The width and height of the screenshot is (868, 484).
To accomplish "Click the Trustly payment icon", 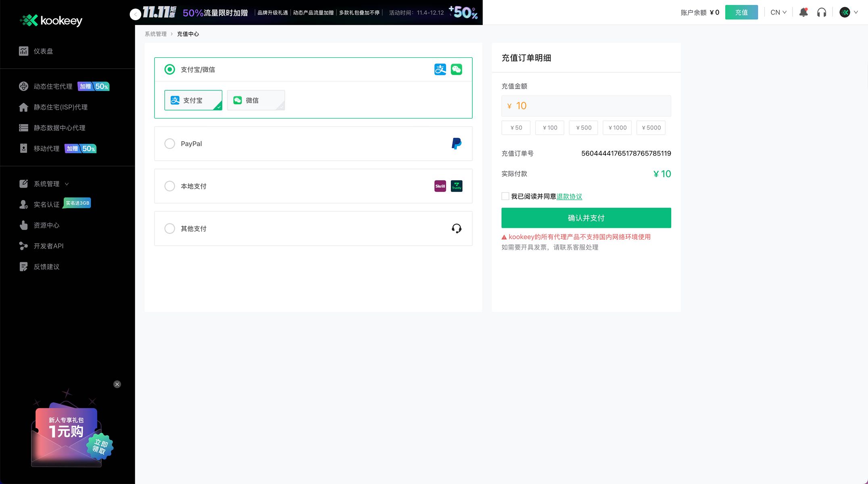I will (x=456, y=186).
